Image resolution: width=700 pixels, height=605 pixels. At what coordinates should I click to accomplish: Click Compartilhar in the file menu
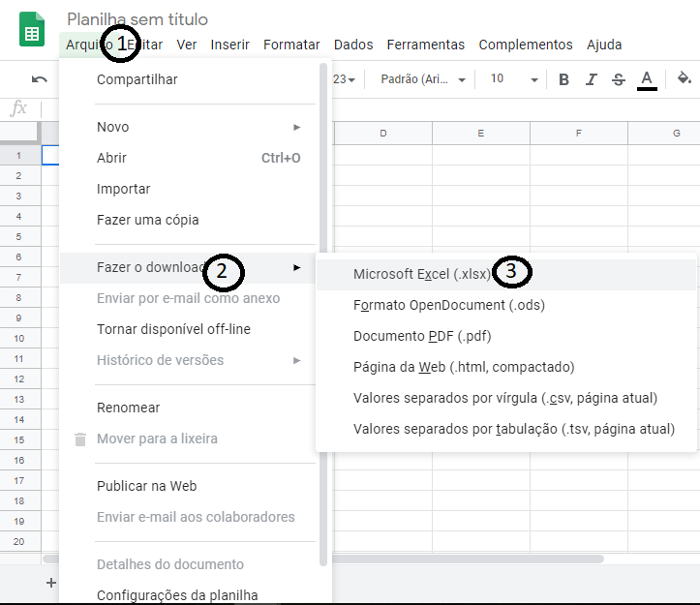click(x=137, y=79)
